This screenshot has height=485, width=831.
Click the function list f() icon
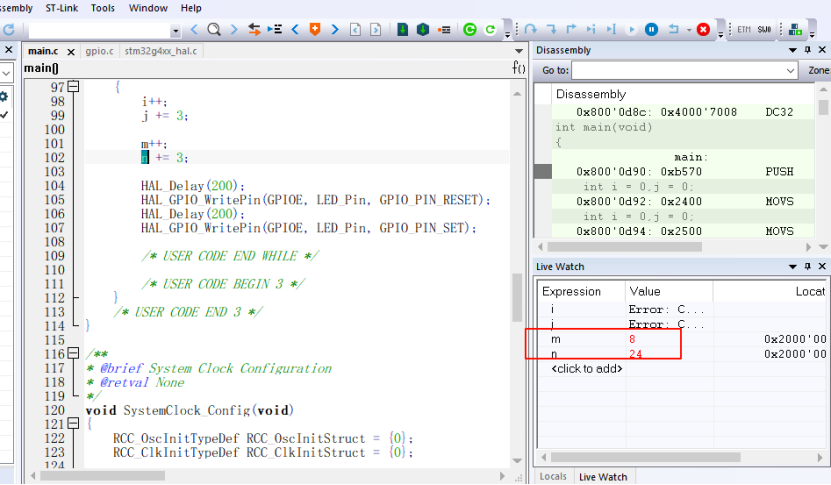point(519,68)
